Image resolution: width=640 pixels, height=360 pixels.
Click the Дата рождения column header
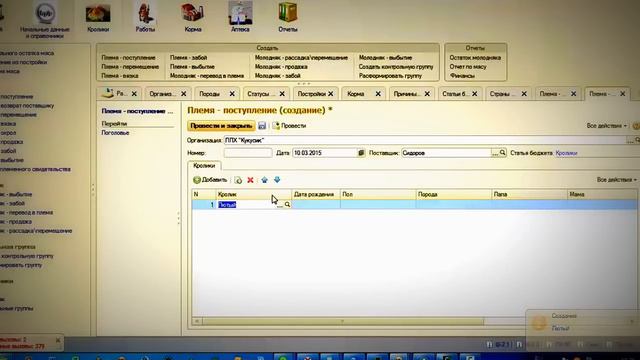click(x=316, y=194)
